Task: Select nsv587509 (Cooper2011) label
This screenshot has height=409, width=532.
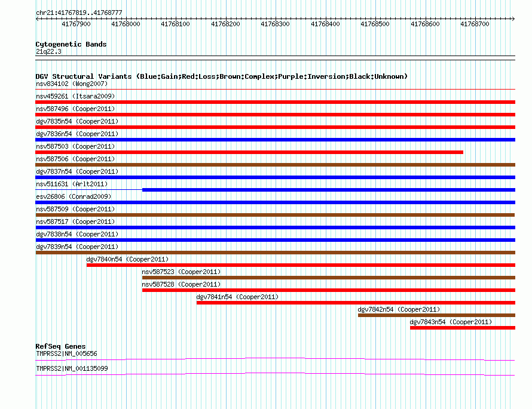Action: point(75,209)
